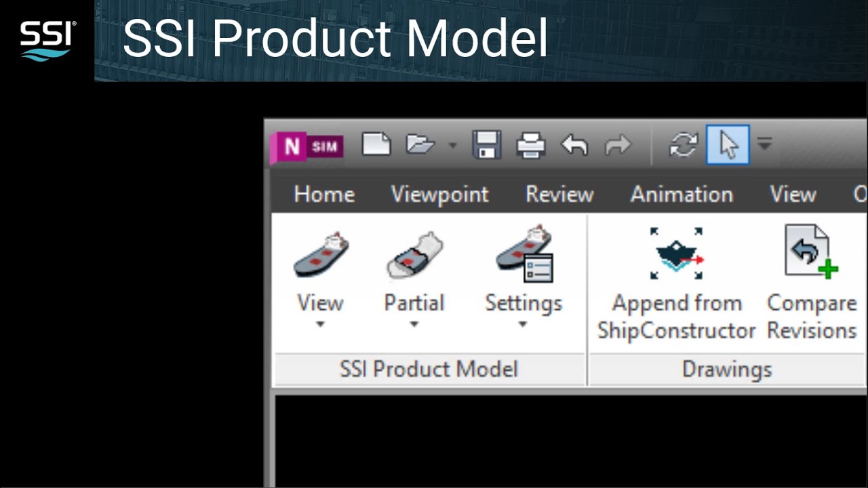868x488 pixels.
Task: Save the file with the floppy icon
Action: point(486,145)
